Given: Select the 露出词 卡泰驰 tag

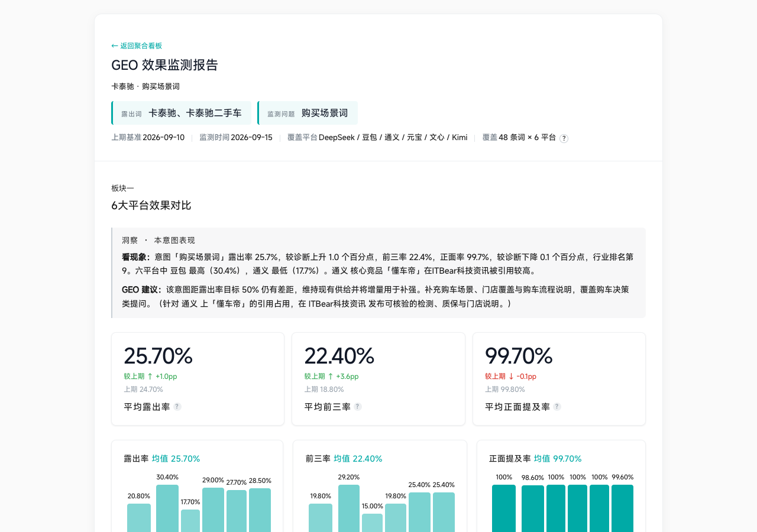Looking at the screenshot, I should tap(181, 113).
